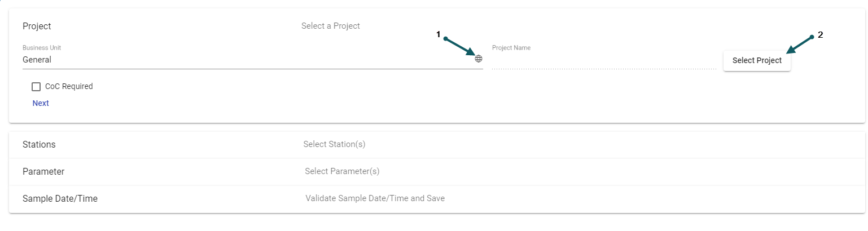Click the CoC Required label text
The width and height of the screenshot is (868, 231).
pyautogui.click(x=69, y=87)
